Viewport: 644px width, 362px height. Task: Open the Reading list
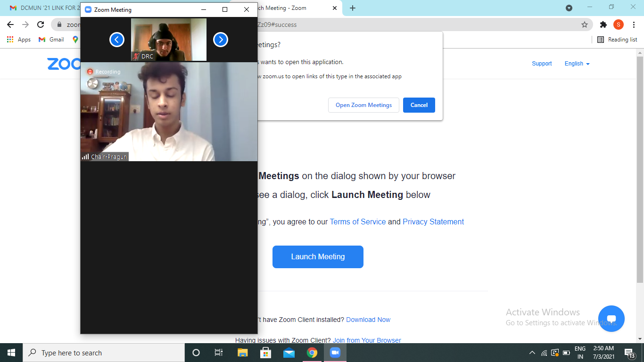pos(617,40)
